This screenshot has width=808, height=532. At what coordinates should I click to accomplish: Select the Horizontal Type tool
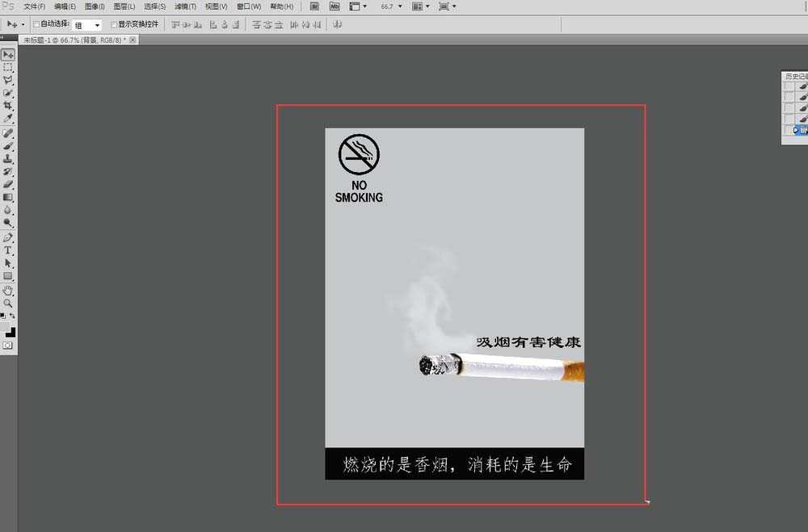[x=9, y=251]
